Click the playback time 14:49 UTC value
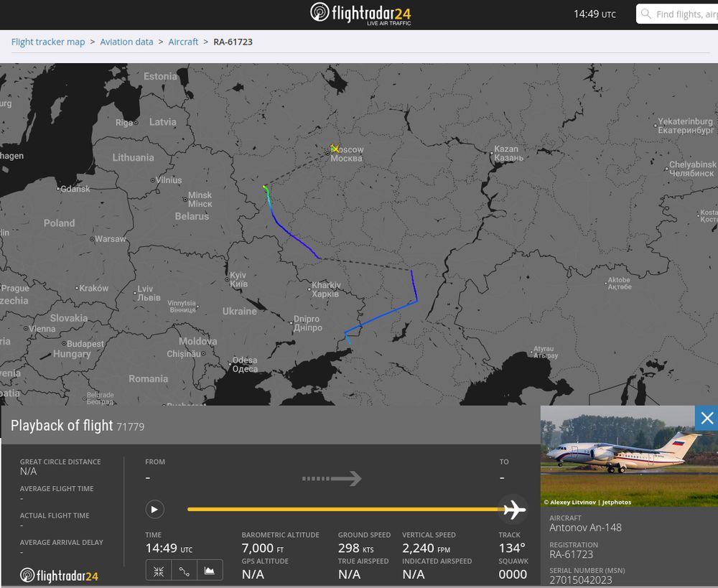 (x=169, y=548)
